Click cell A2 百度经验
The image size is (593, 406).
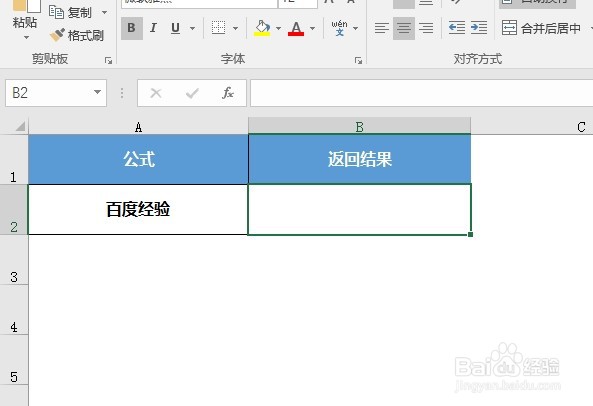click(x=138, y=210)
